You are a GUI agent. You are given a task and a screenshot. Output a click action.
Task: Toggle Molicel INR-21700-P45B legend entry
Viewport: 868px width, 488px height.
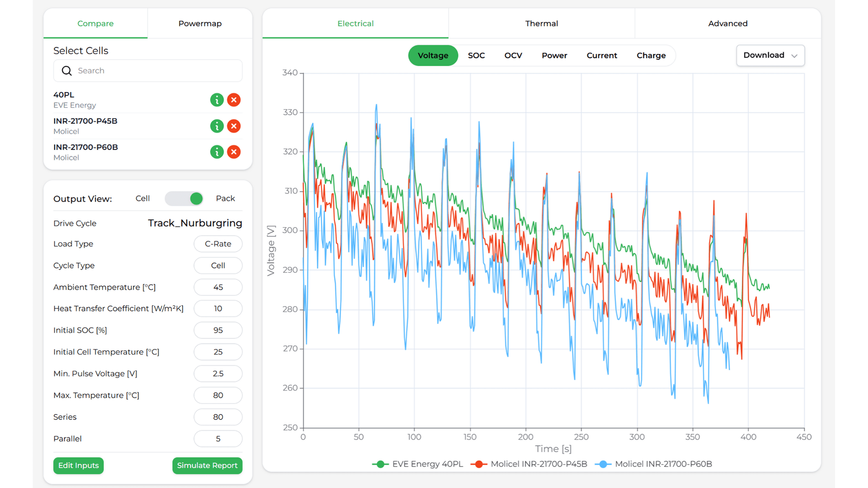529,464
